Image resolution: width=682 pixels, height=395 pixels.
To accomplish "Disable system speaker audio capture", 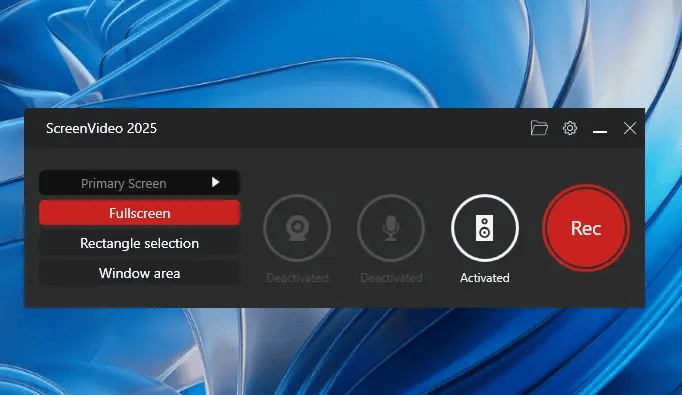I will (485, 228).
